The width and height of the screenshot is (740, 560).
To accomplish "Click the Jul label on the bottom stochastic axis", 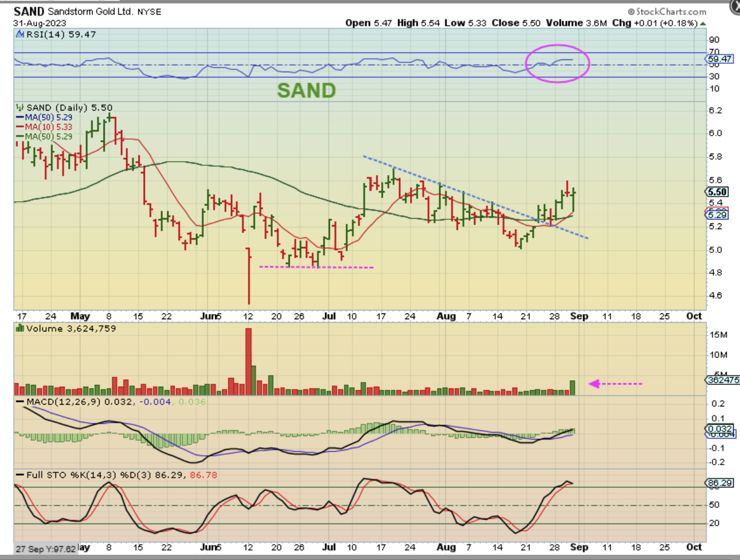I will [x=329, y=547].
